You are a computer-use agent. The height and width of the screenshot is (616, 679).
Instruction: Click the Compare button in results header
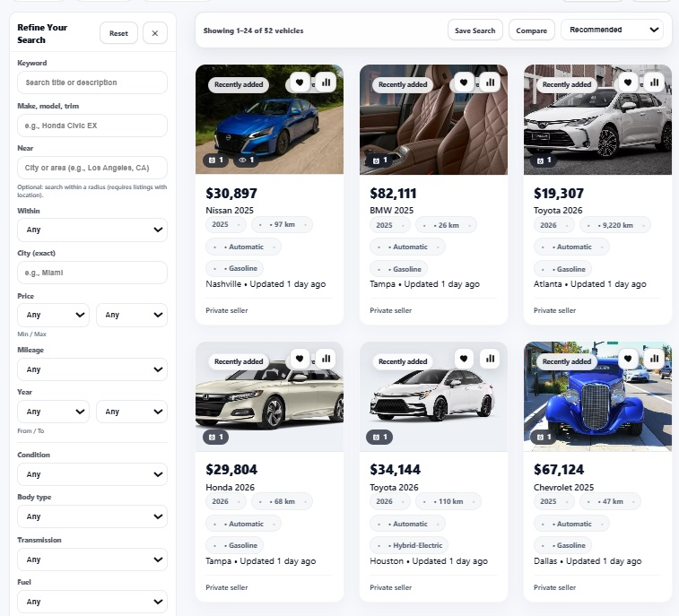pyautogui.click(x=531, y=30)
